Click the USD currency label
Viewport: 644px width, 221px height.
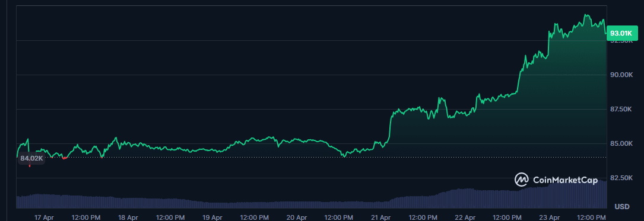(x=622, y=207)
